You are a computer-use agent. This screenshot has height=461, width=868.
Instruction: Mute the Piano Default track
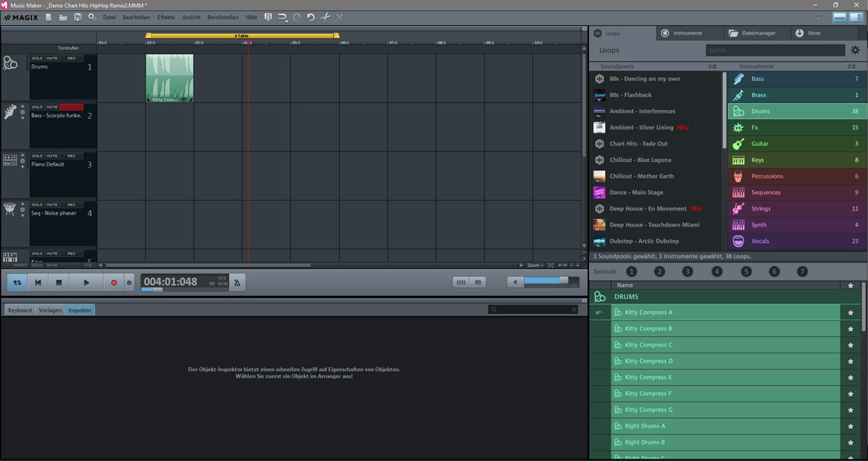pos(52,156)
